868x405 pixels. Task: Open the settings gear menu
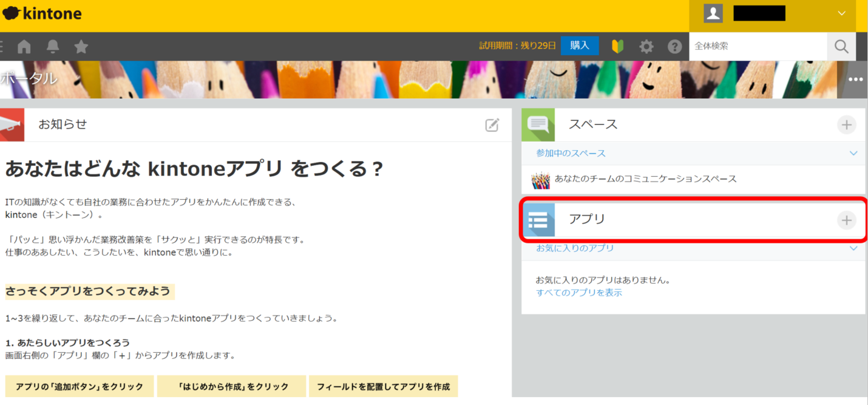[x=646, y=47]
